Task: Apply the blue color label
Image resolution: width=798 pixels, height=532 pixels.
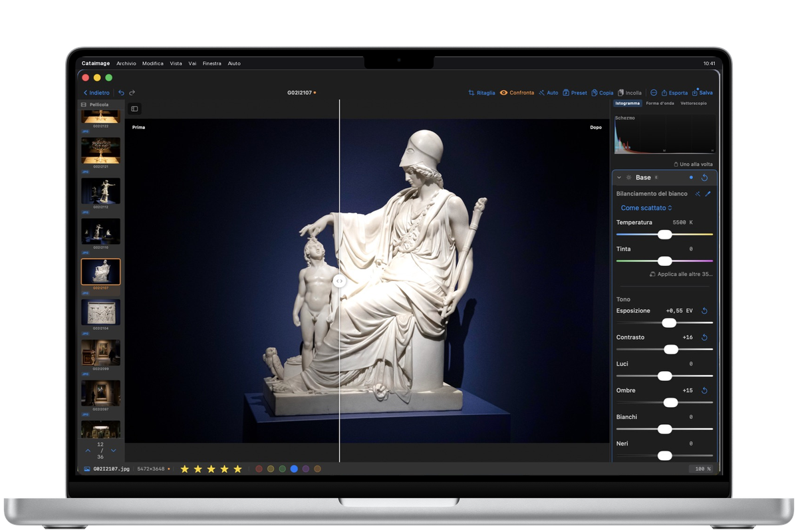Action: [294, 469]
